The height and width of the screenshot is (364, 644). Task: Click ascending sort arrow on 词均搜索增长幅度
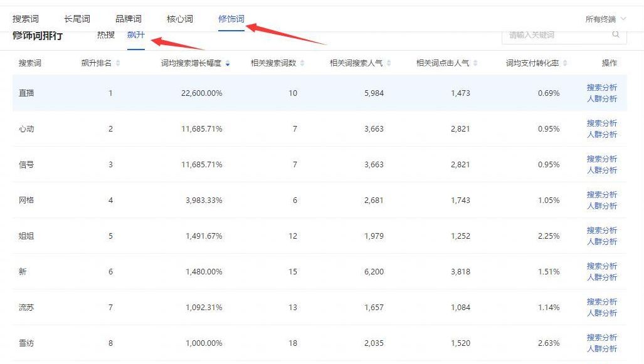click(228, 60)
